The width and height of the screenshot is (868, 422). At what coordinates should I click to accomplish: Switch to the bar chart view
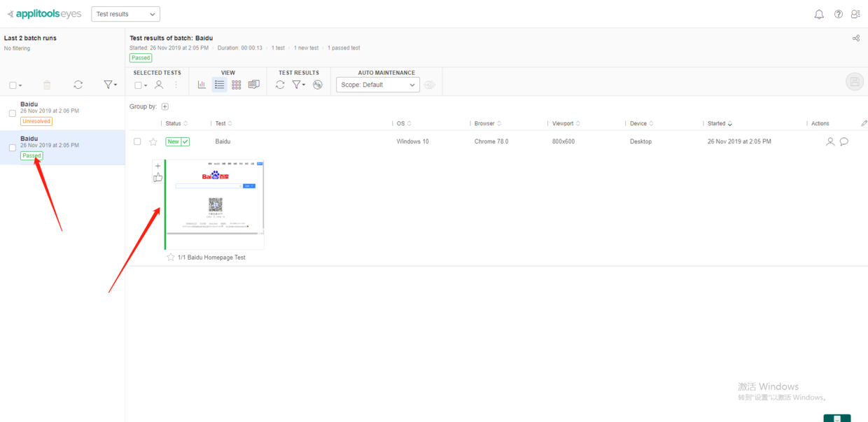[202, 85]
